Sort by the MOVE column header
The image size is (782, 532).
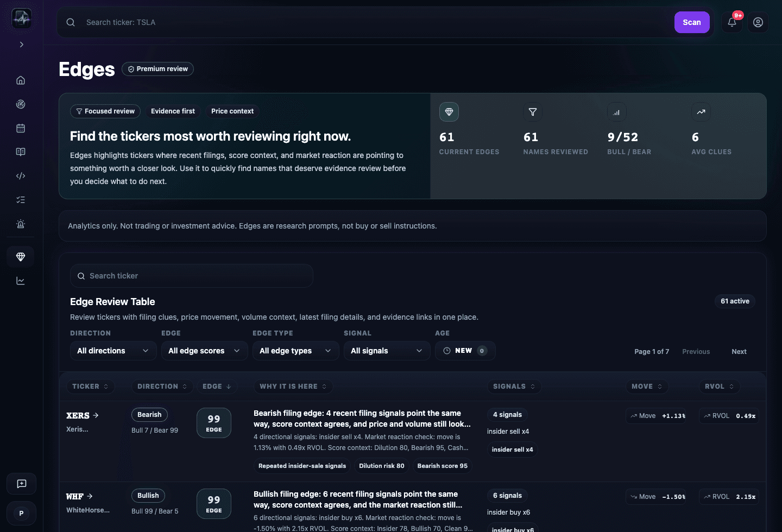click(647, 387)
